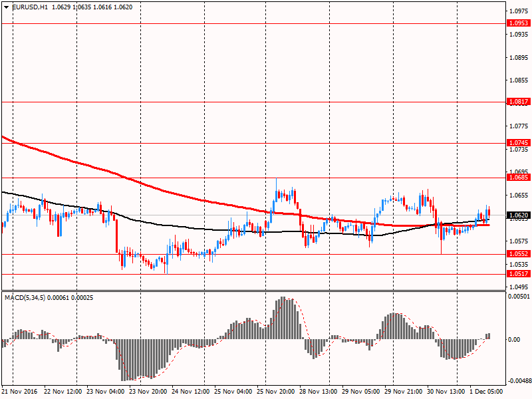Select the 23 Nov 04:00 time axis label

[106, 391]
